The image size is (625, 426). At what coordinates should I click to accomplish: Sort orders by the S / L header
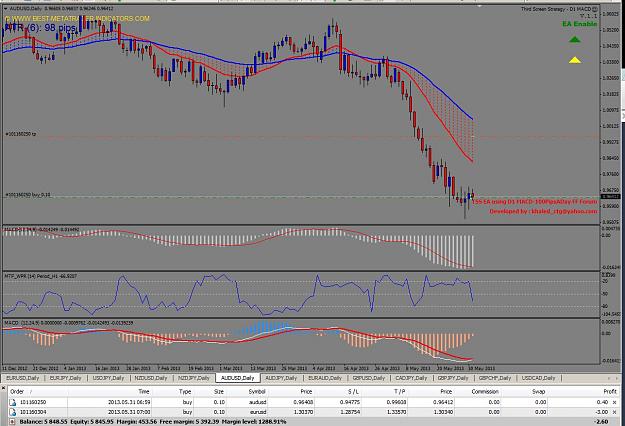352,392
